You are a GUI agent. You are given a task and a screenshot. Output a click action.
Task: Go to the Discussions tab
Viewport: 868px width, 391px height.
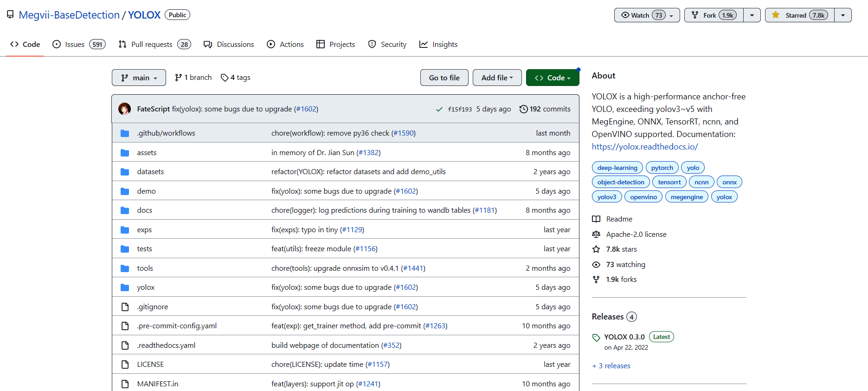pyautogui.click(x=229, y=45)
